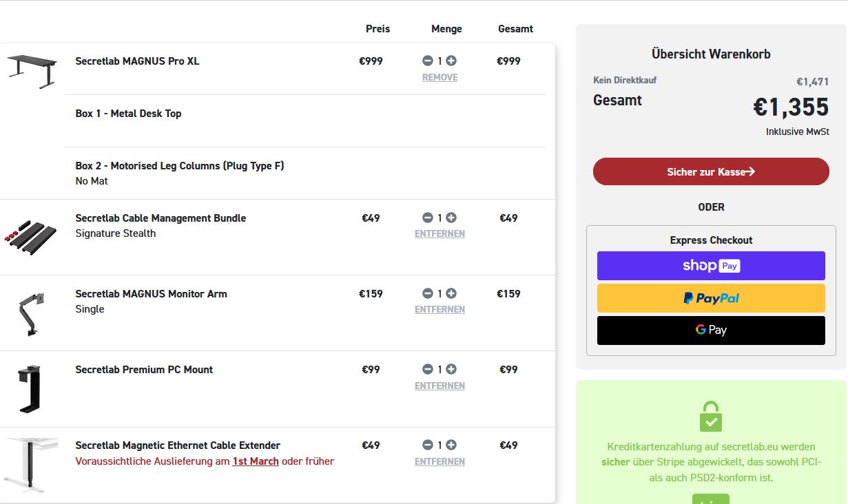
Task: Increase Magnetic Ethernet Cable Extender quantity
Action: 451,445
